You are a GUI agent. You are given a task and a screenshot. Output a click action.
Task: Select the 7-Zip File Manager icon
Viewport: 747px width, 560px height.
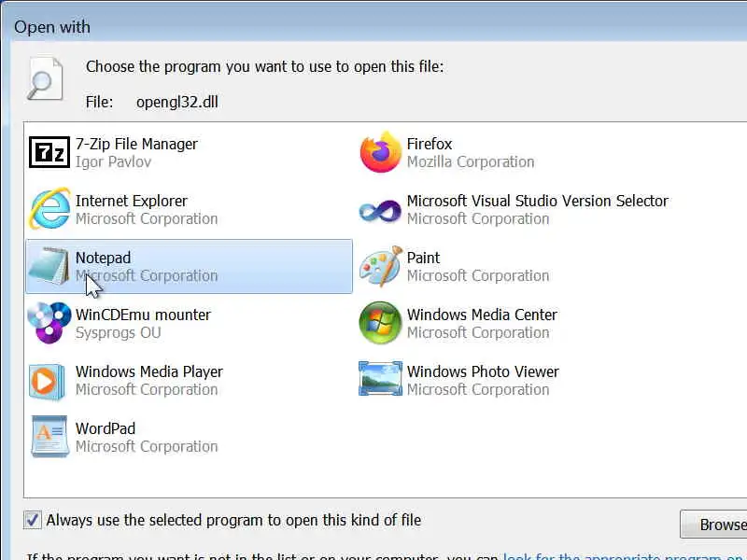coord(49,152)
